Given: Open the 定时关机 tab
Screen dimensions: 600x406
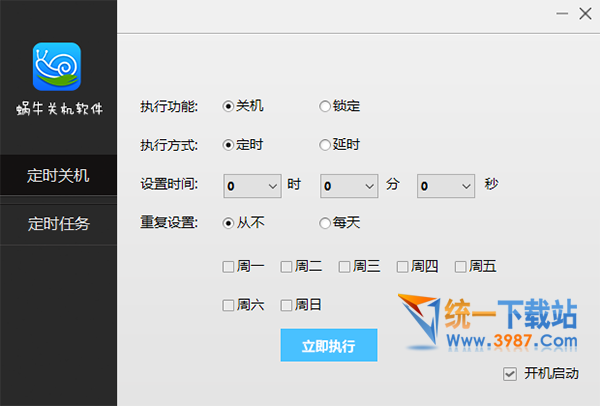Looking at the screenshot, I should (x=58, y=176).
